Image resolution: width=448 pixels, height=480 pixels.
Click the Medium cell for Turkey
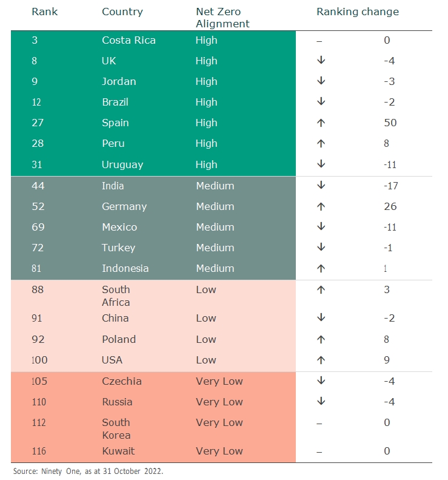[215, 248]
